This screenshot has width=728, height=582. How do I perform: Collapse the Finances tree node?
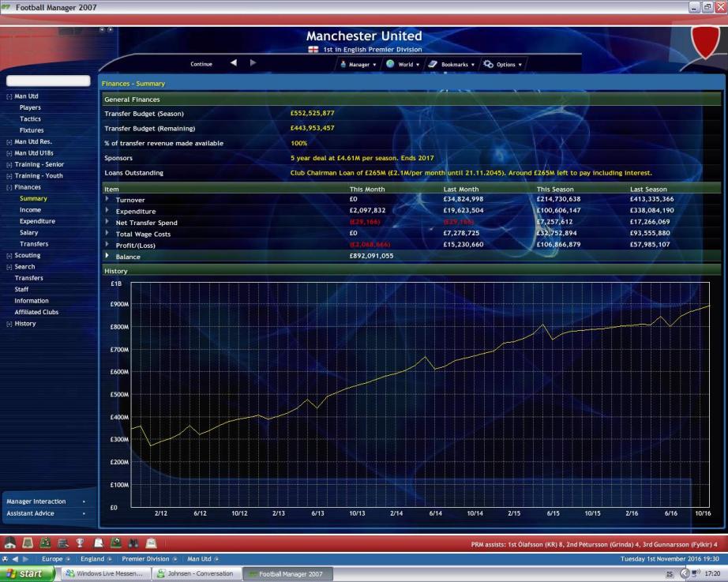tap(9, 188)
